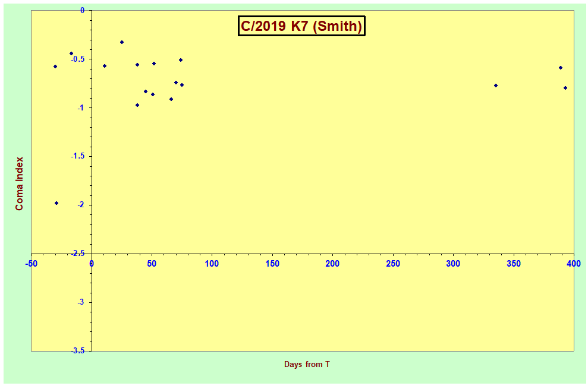The height and width of the screenshot is (386, 588).
Task: Click the x-axis tick label 250
Action: [x=393, y=264]
